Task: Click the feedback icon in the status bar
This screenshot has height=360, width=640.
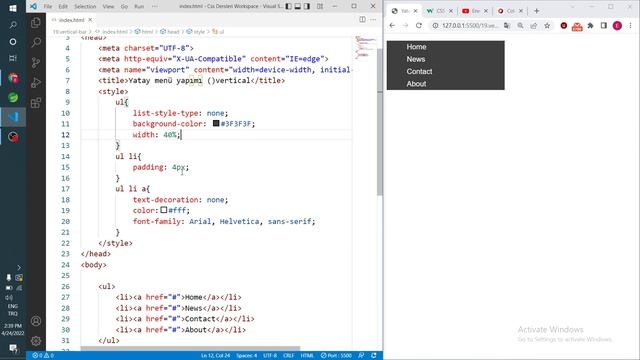Action: (361, 356)
